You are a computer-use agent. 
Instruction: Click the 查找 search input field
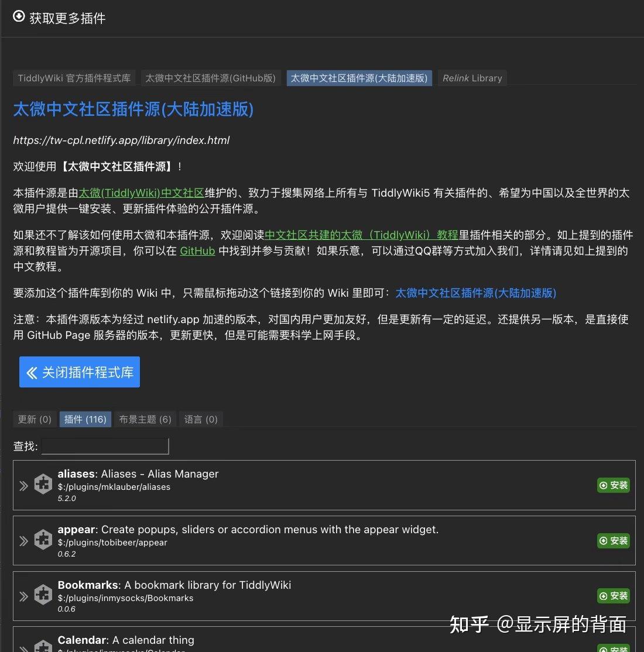click(105, 446)
